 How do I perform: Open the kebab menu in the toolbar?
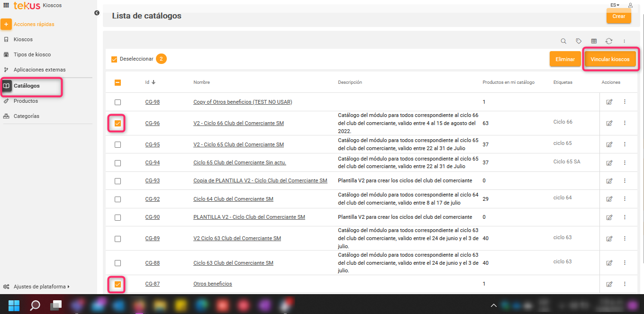[624, 41]
